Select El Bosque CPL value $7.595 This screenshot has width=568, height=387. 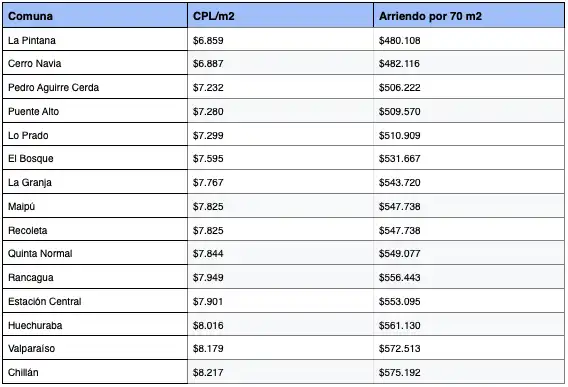click(208, 158)
